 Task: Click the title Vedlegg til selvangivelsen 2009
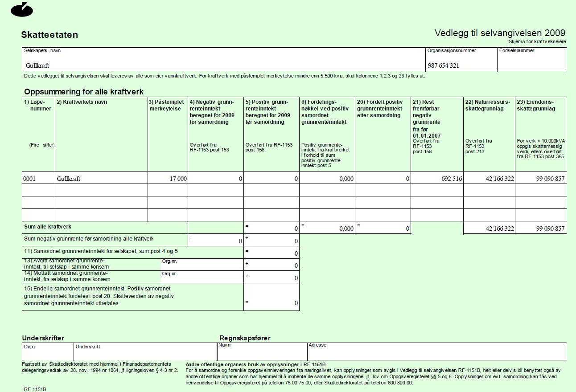500,33
